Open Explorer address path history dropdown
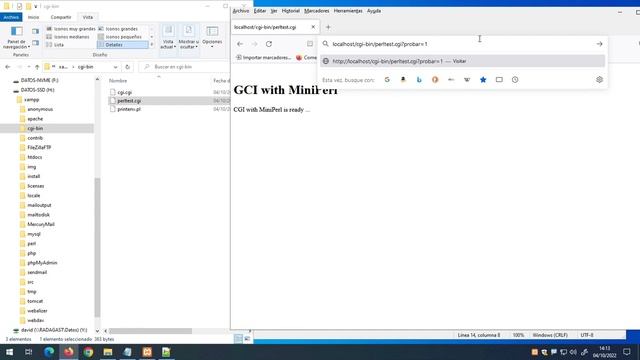 116,67
